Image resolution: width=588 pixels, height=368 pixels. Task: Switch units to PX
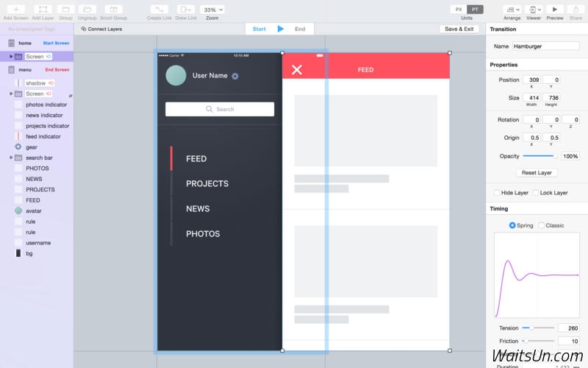459,10
